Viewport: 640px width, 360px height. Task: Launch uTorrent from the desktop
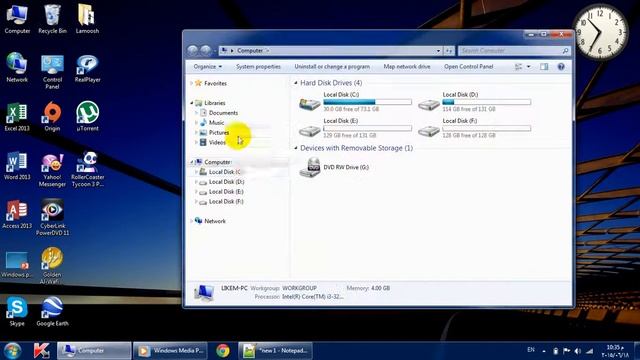pyautogui.click(x=87, y=117)
